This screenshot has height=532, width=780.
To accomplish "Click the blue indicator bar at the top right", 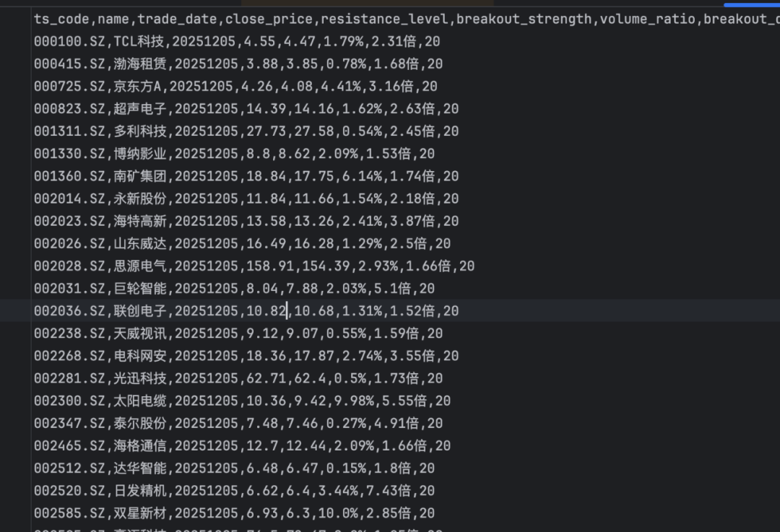I will (752, 5).
